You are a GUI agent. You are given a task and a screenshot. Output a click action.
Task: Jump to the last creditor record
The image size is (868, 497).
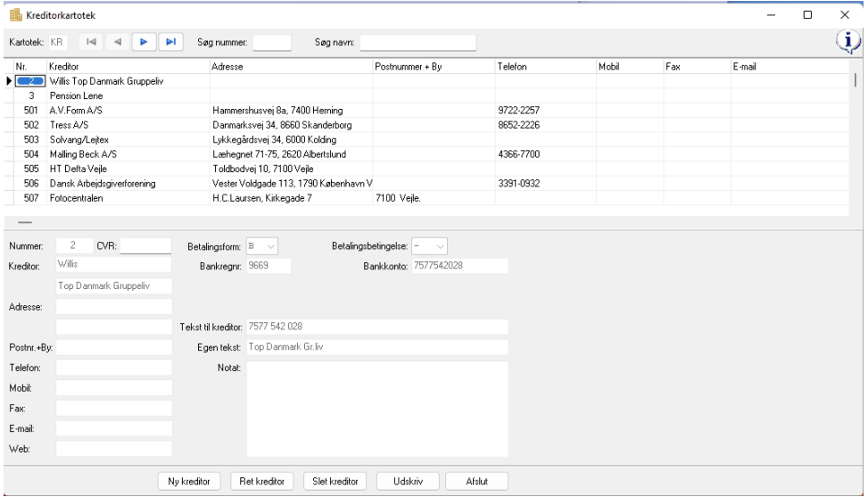[171, 42]
